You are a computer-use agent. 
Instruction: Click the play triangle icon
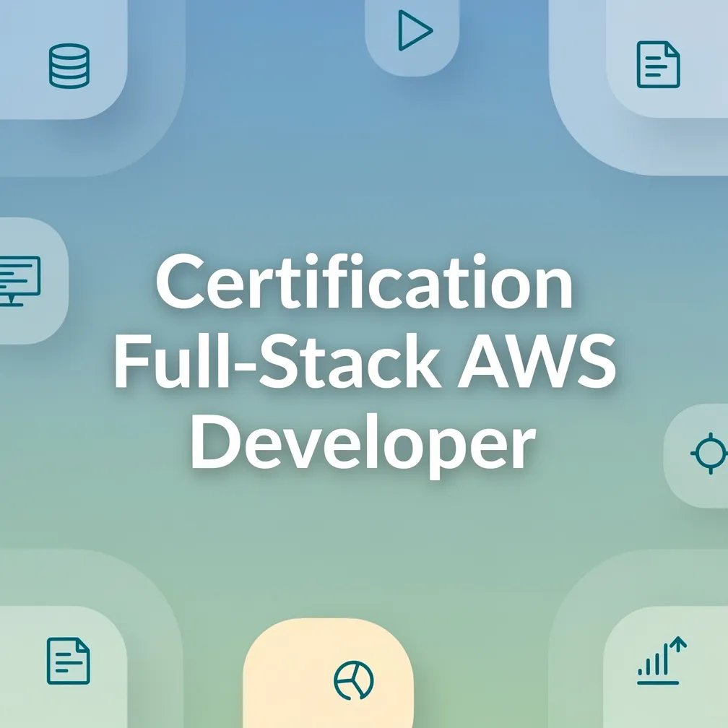[x=415, y=30]
